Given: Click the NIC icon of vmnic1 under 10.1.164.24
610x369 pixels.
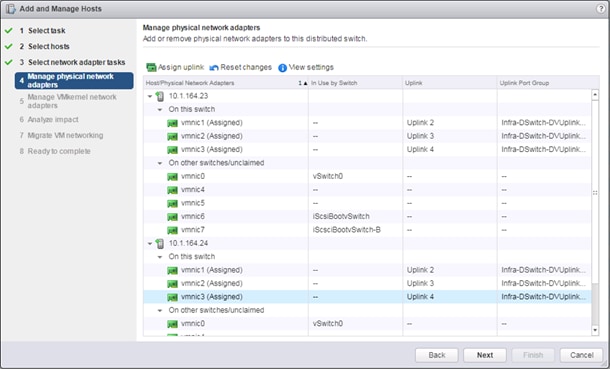Looking at the screenshot, I should point(172,271).
